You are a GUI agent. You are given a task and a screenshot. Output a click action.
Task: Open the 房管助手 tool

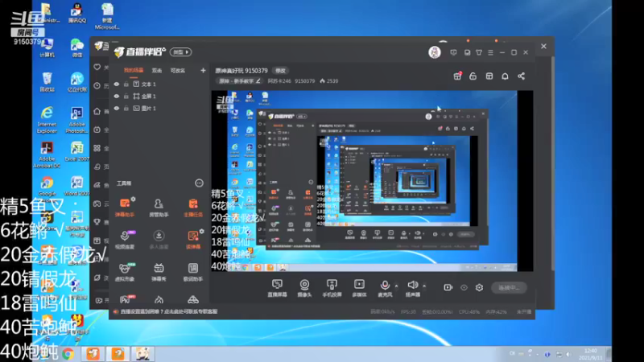pyautogui.click(x=159, y=208)
